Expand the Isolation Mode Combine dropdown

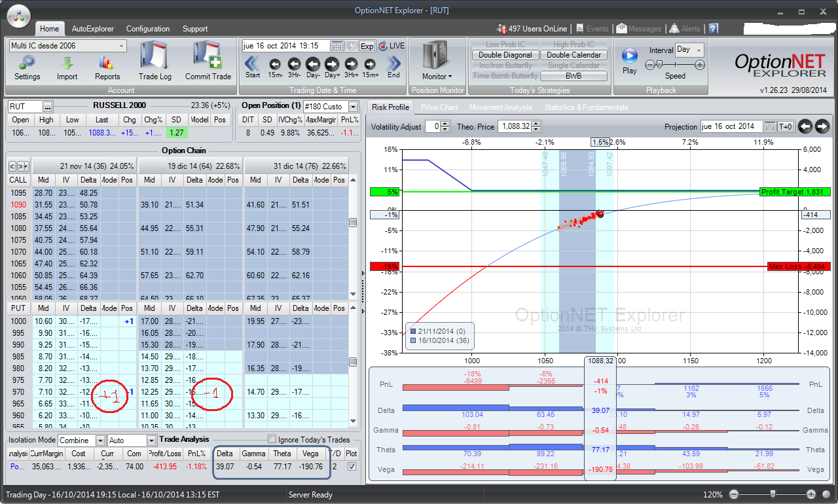[100, 441]
